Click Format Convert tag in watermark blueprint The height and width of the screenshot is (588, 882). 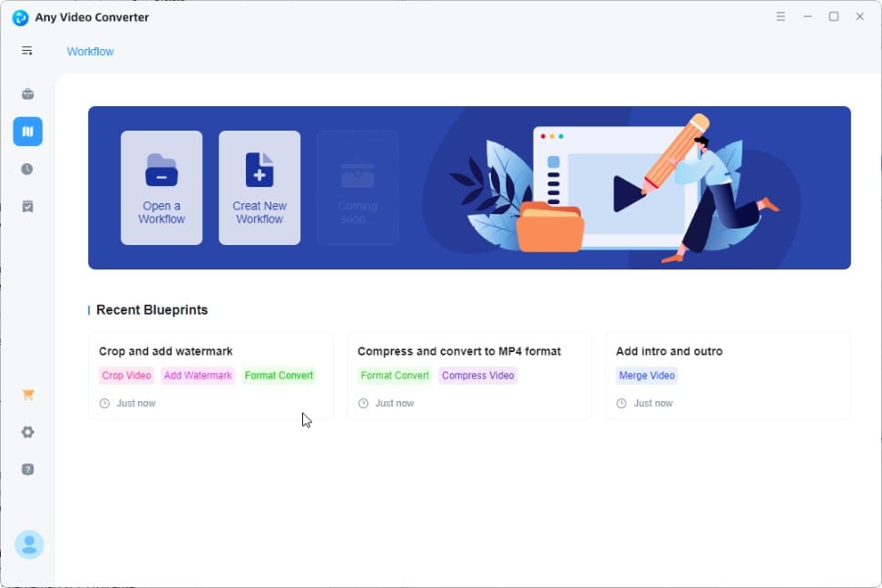click(x=279, y=376)
